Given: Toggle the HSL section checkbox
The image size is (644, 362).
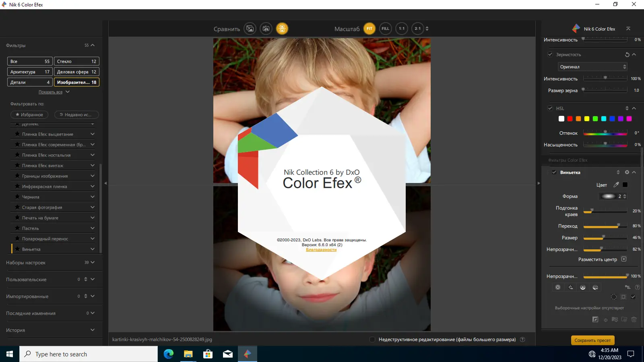Looking at the screenshot, I should (x=550, y=108).
